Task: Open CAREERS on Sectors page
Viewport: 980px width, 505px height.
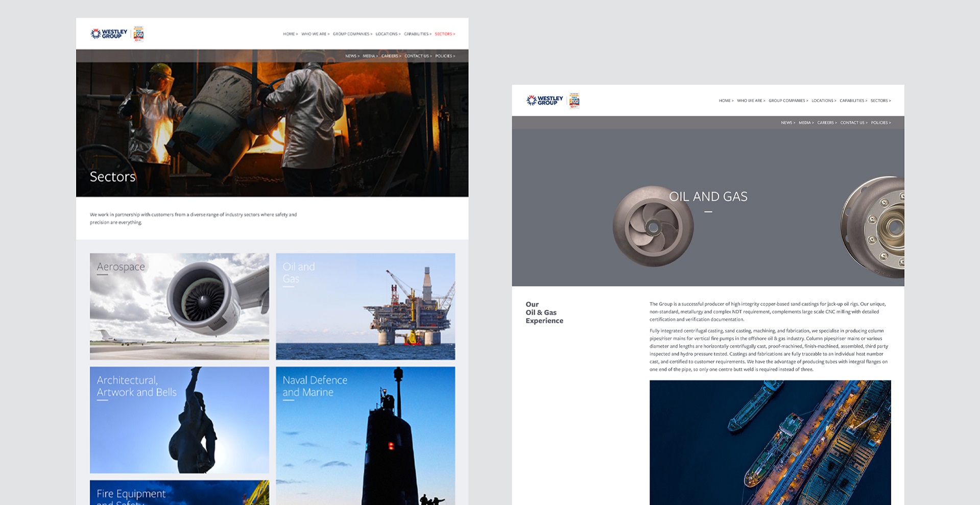Action: 391,56
